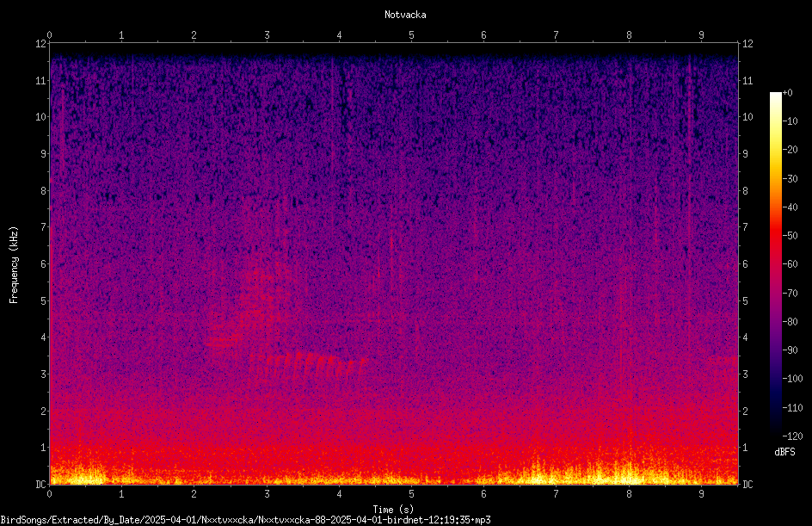Click the file path text at the bottom
This screenshot has height=526, width=812.
click(x=245, y=520)
